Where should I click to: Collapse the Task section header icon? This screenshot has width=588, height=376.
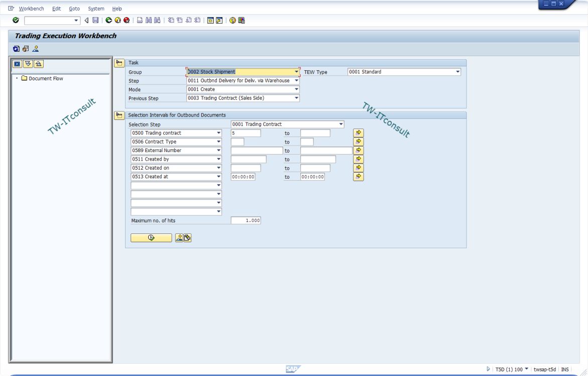point(120,62)
